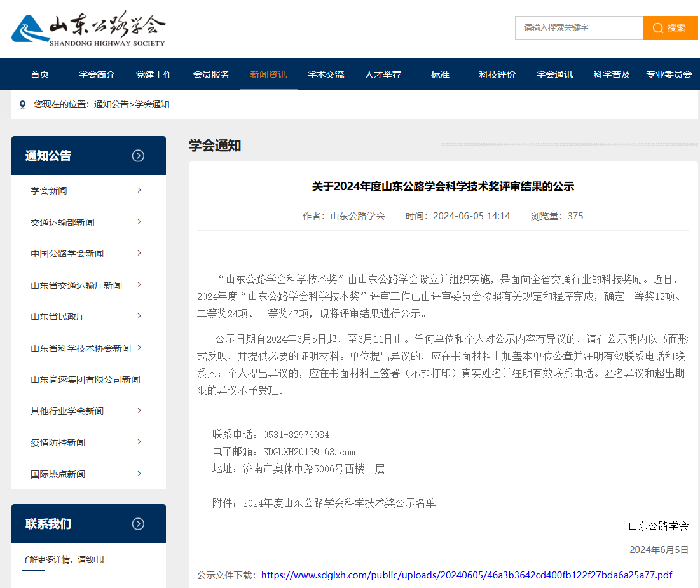Open the 标准 nav item
The image size is (700, 588).
point(440,74)
